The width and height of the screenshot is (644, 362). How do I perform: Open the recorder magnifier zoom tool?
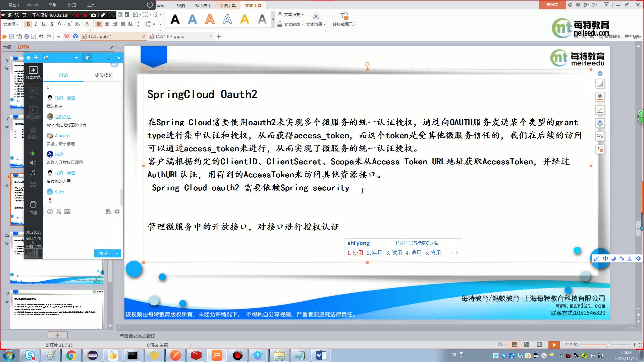tap(17, 15)
